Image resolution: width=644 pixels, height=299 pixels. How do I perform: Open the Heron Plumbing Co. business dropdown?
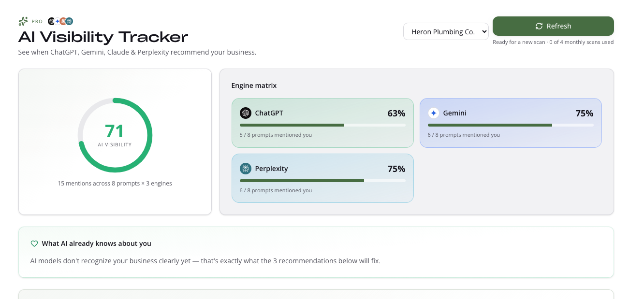coord(446,32)
